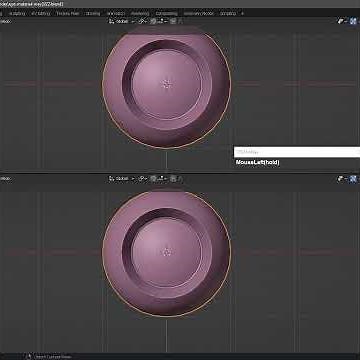Toggle snapping magnet in bottom viewport header
Image resolution: width=360 pixels, height=360 pixels.
tap(153, 179)
